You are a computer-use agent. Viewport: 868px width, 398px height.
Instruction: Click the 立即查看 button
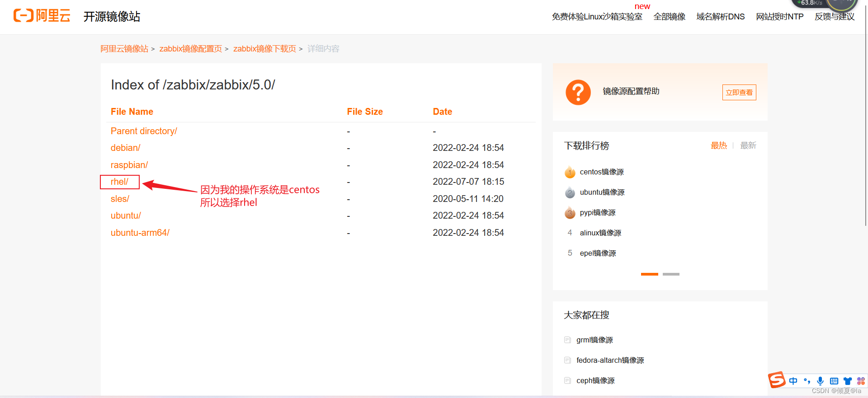point(739,93)
